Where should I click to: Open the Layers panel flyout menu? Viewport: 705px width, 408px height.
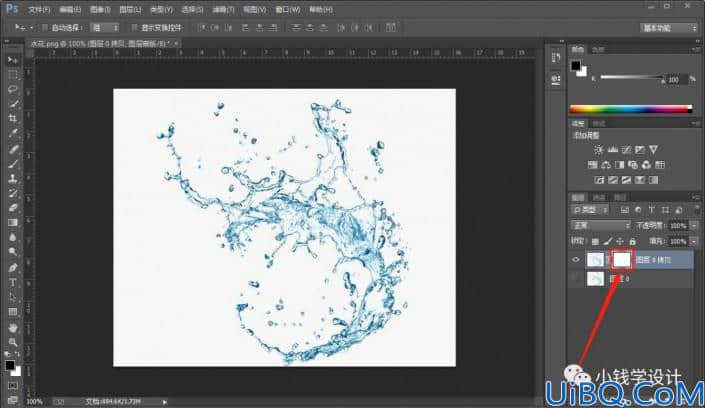696,197
